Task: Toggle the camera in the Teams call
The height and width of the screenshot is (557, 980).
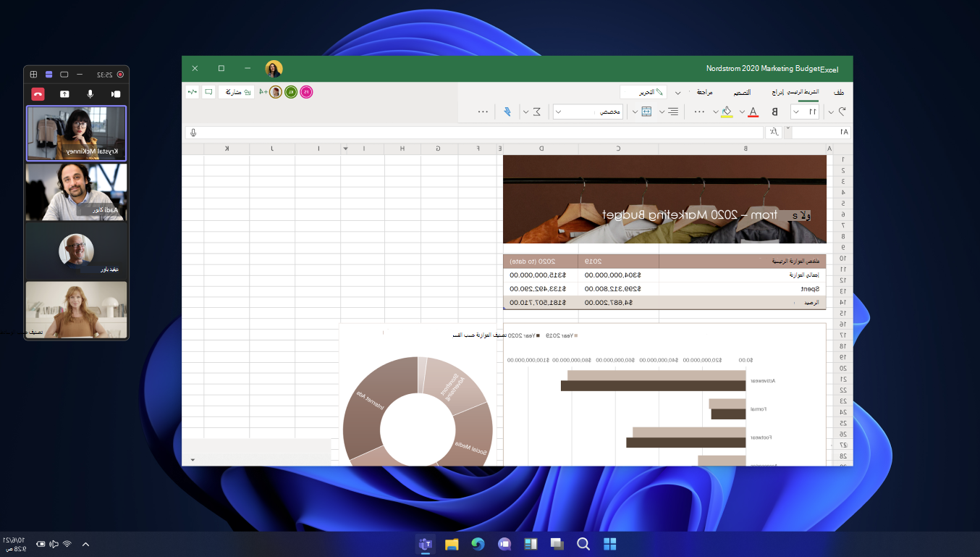Action: coord(115,94)
